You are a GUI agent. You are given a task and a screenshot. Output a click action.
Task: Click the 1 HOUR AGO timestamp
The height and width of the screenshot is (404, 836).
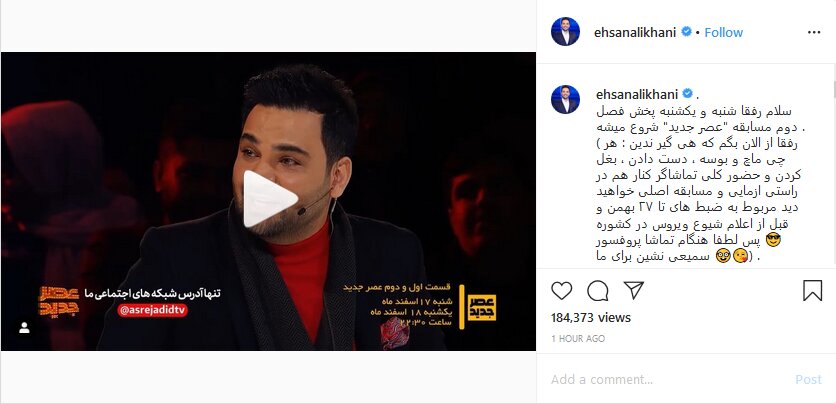578,338
